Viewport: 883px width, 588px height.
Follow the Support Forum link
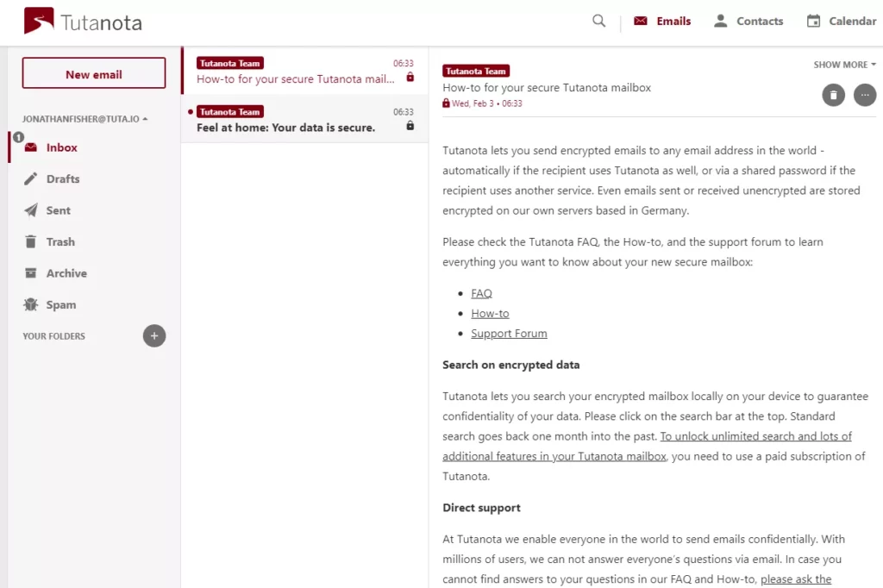509,334
